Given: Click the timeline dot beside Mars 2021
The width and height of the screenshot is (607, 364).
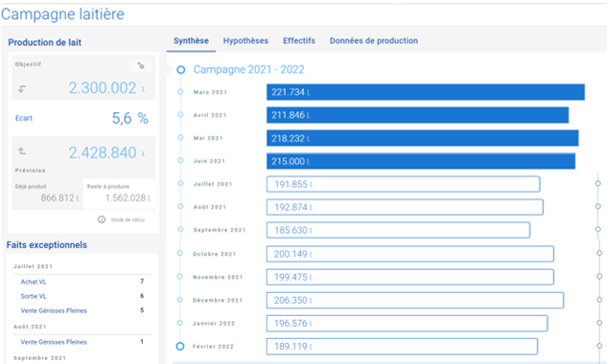Looking at the screenshot, I should pos(180,92).
